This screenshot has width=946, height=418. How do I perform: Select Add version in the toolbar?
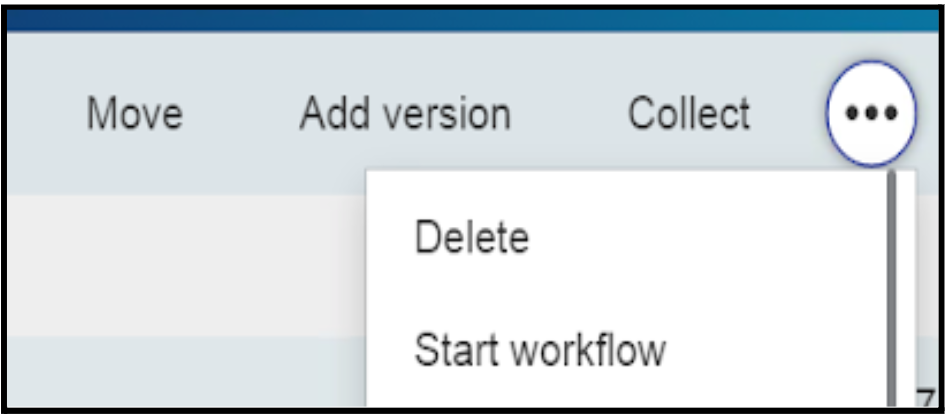405,115
